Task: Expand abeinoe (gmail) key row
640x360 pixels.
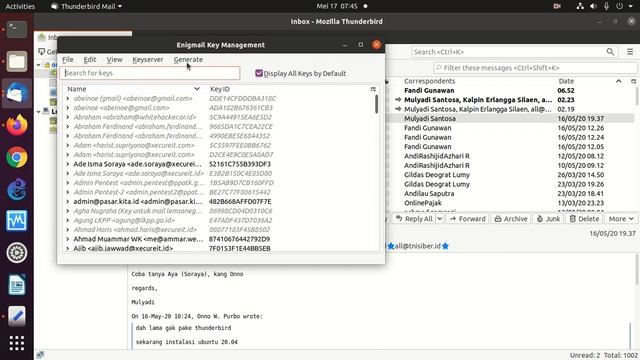Action: pyautogui.click(x=68, y=98)
